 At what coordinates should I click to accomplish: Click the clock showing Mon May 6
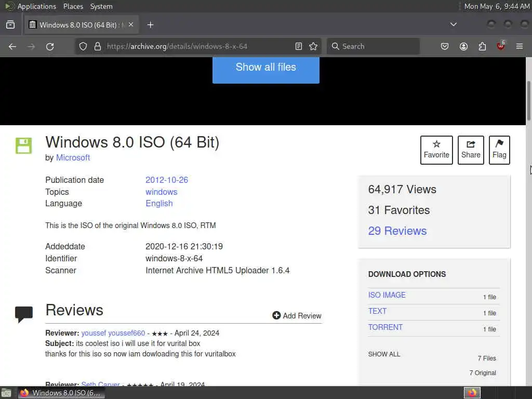pyautogui.click(x=497, y=6)
